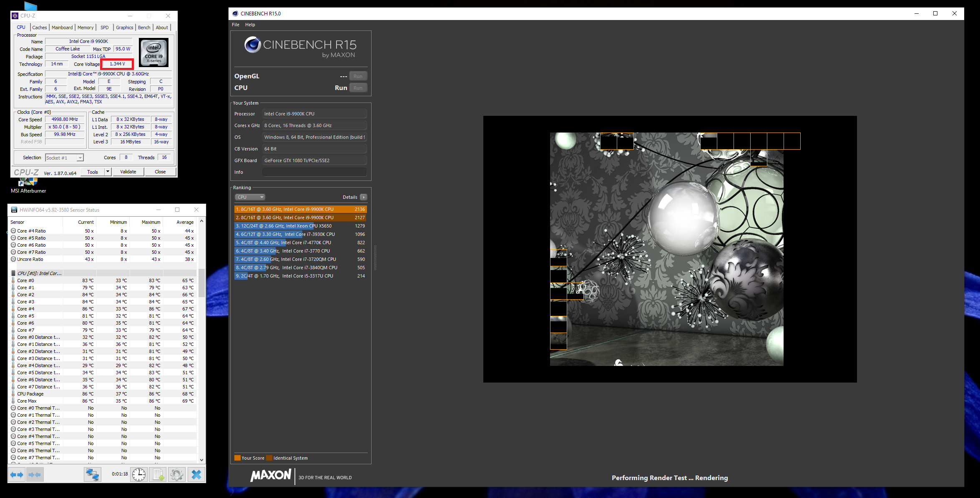Image resolution: width=980 pixels, height=498 pixels.
Task: Click the Cinebench Info text field
Action: [314, 172]
